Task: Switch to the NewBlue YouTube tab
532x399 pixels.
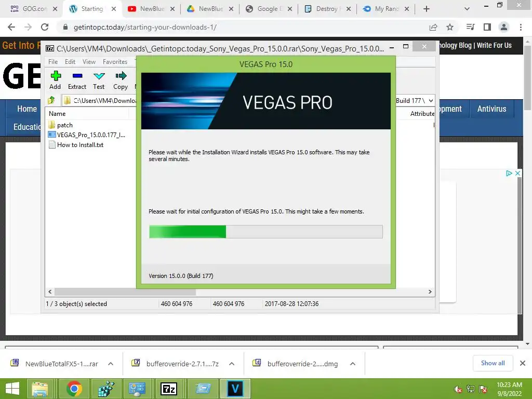Action: (152, 9)
